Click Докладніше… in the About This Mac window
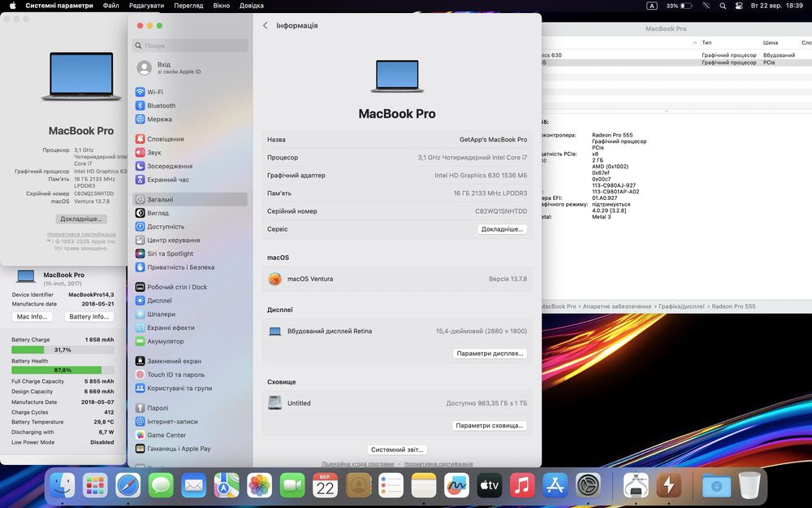Screen dimensions: 812x508 81,219
